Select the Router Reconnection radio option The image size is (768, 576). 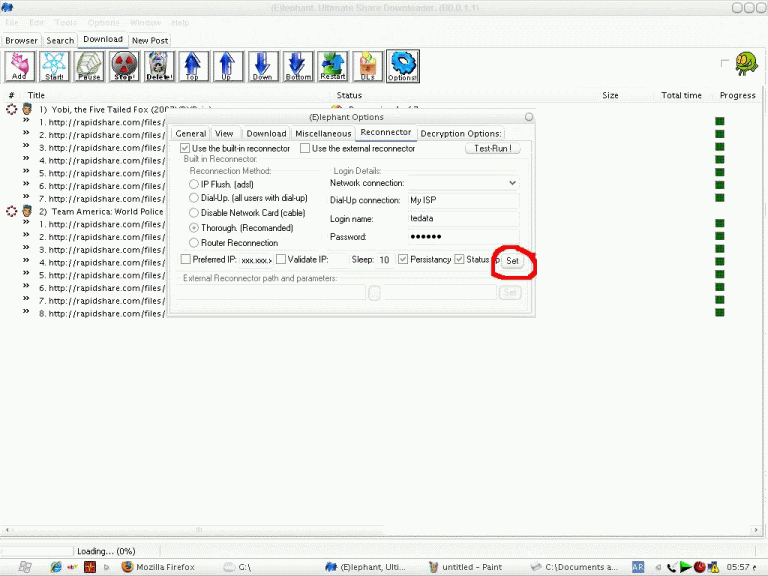click(194, 243)
